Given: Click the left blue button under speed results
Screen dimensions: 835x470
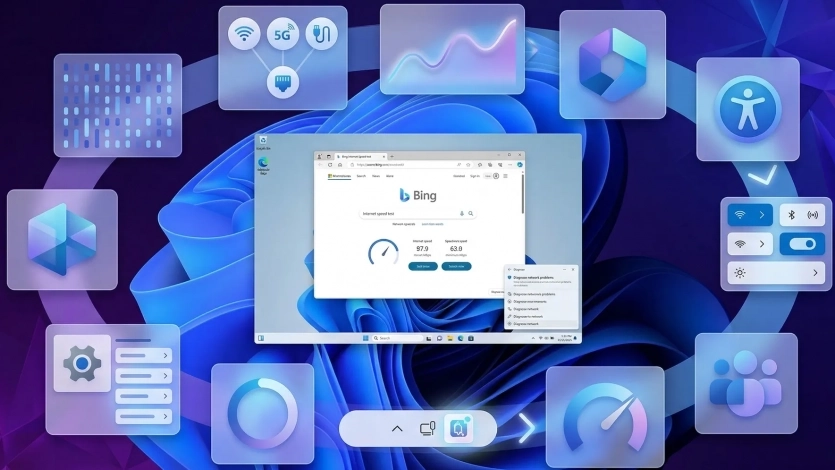Looking at the screenshot, I should (422, 266).
